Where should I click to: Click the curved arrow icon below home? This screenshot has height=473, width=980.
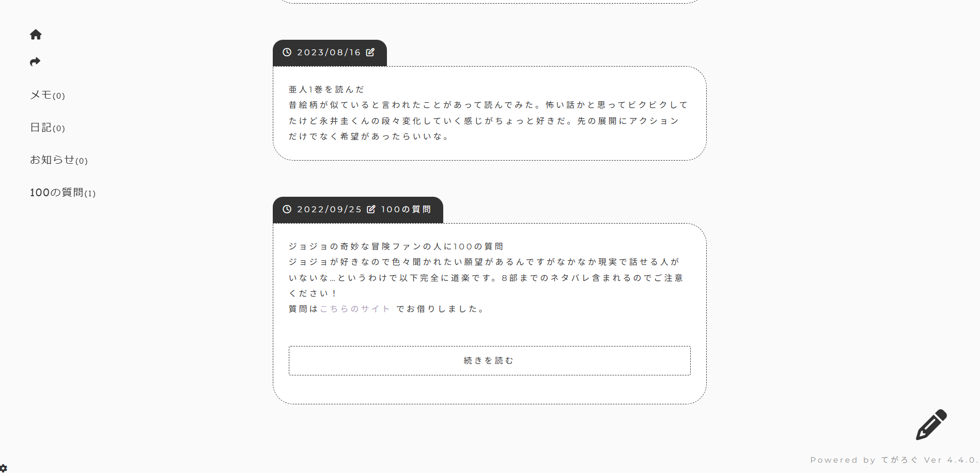[x=35, y=62]
